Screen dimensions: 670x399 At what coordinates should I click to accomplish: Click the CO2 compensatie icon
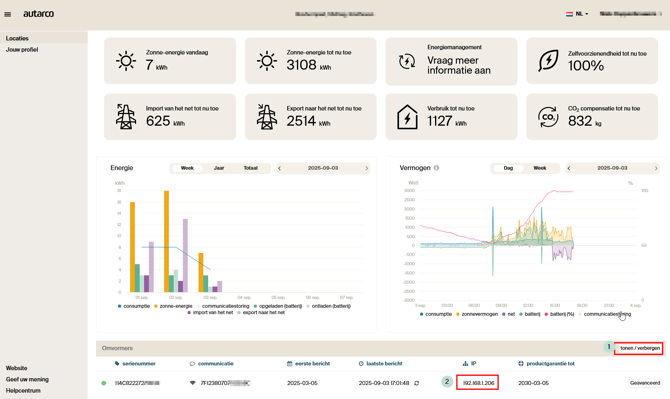[548, 117]
